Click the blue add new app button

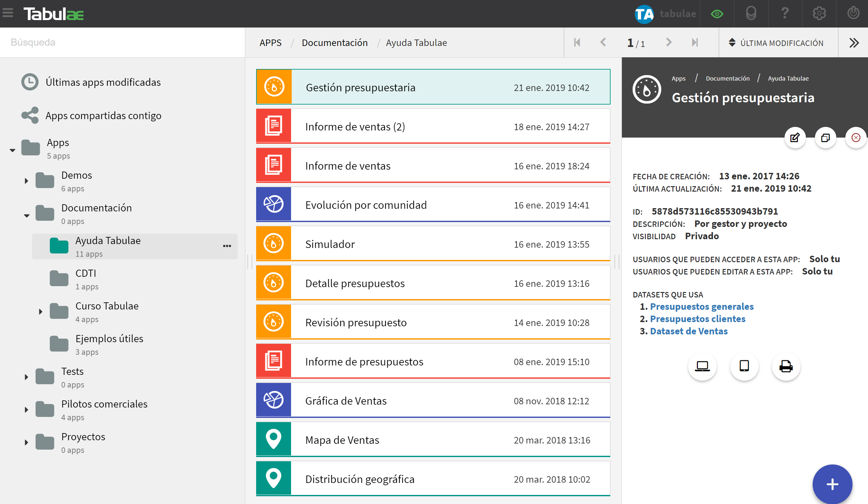pyautogui.click(x=832, y=484)
